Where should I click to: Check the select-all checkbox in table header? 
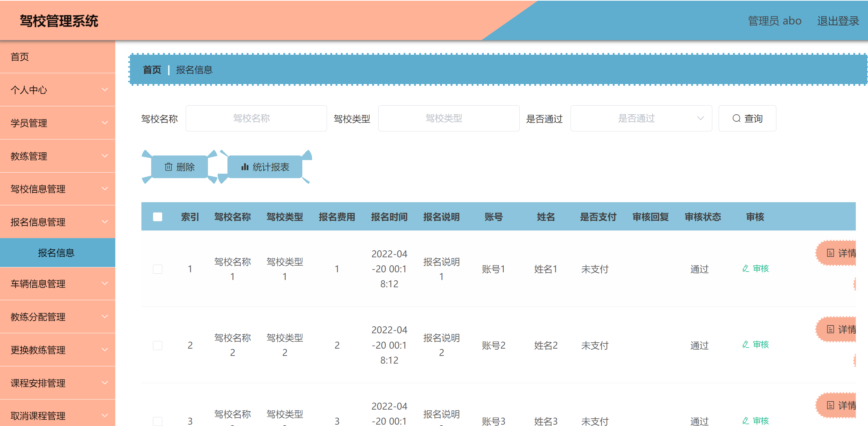[157, 216]
